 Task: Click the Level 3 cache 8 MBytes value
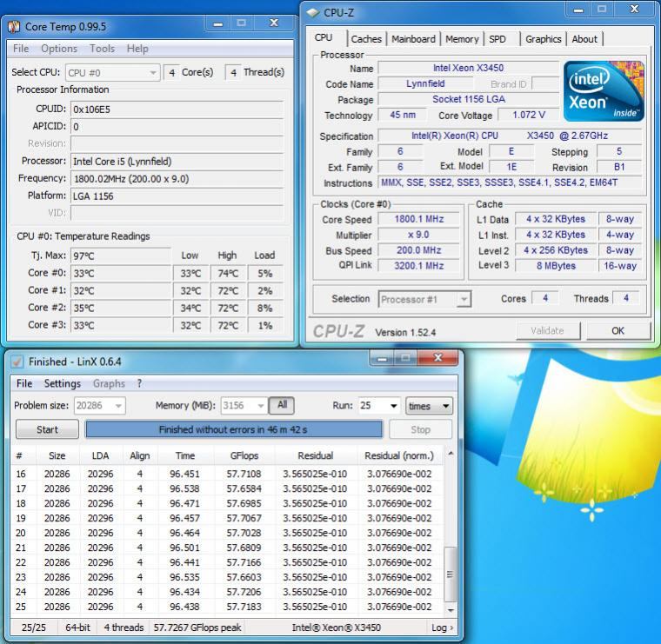tap(556, 266)
